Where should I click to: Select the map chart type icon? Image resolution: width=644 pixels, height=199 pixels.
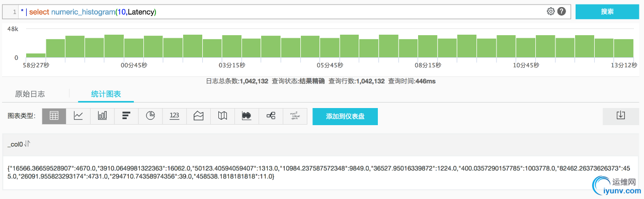pyautogui.click(x=223, y=116)
